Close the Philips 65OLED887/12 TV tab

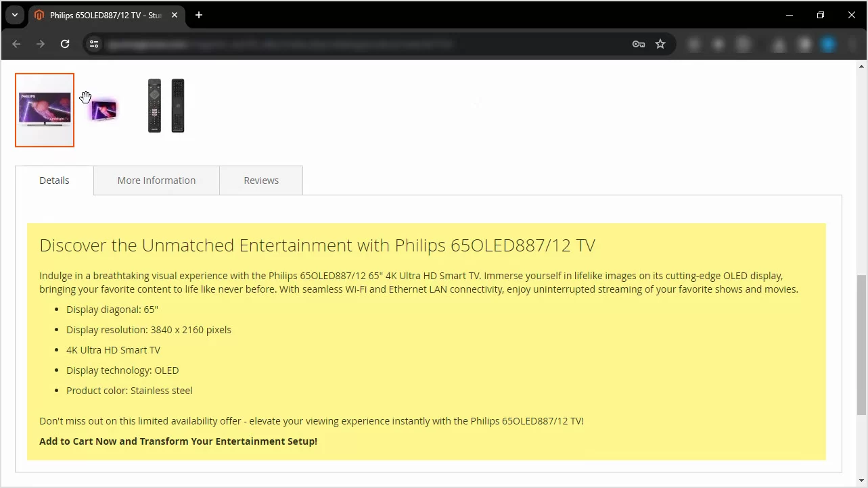tap(173, 15)
